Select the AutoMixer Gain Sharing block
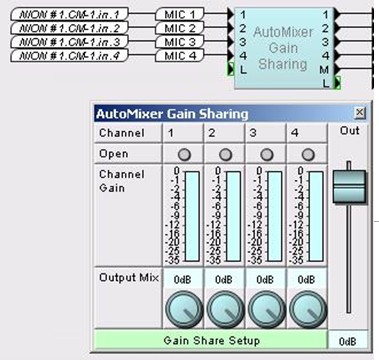379x360 pixels. (284, 48)
